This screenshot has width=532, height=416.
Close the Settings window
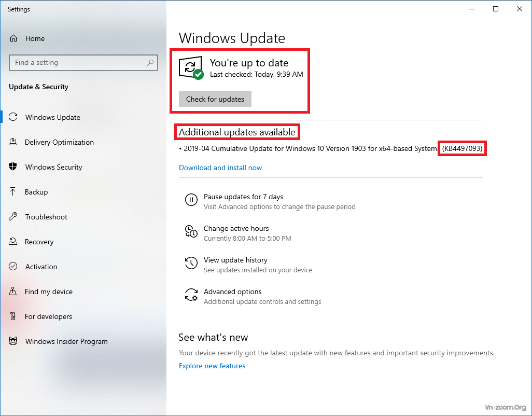point(519,9)
